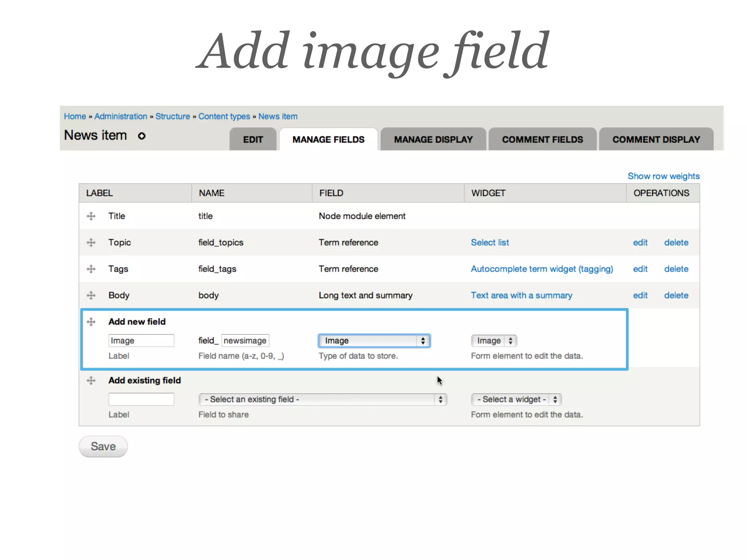Edit the Tags field
Image resolution: width=747 pixels, height=560 pixels.
point(640,269)
